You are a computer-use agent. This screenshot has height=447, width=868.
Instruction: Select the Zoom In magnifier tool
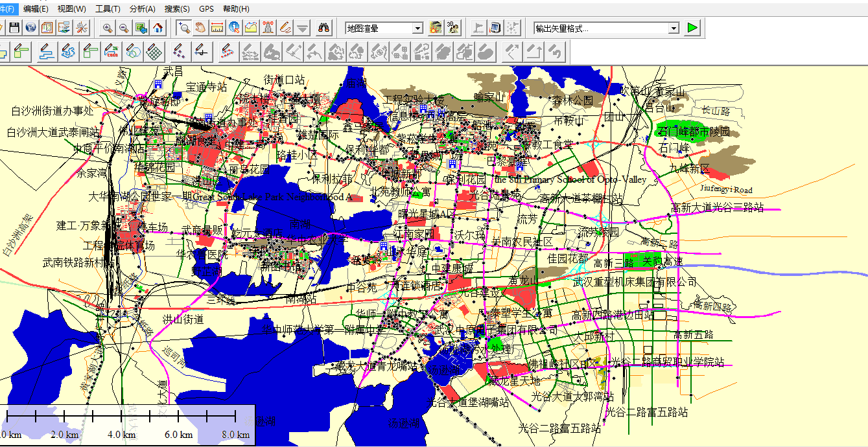(x=108, y=28)
